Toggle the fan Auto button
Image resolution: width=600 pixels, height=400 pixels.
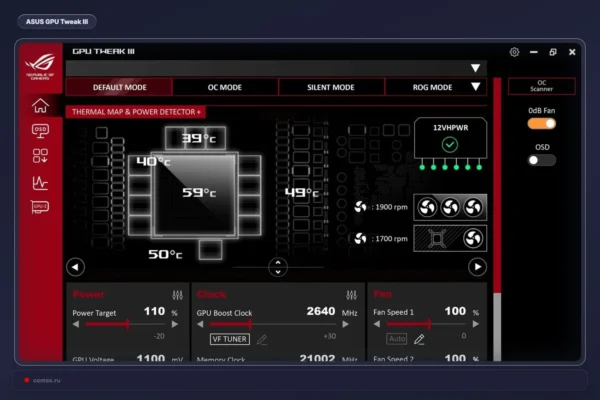[397, 339]
